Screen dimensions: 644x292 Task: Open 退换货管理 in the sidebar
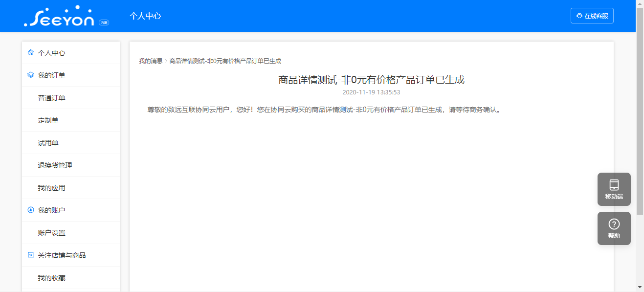pos(71,165)
